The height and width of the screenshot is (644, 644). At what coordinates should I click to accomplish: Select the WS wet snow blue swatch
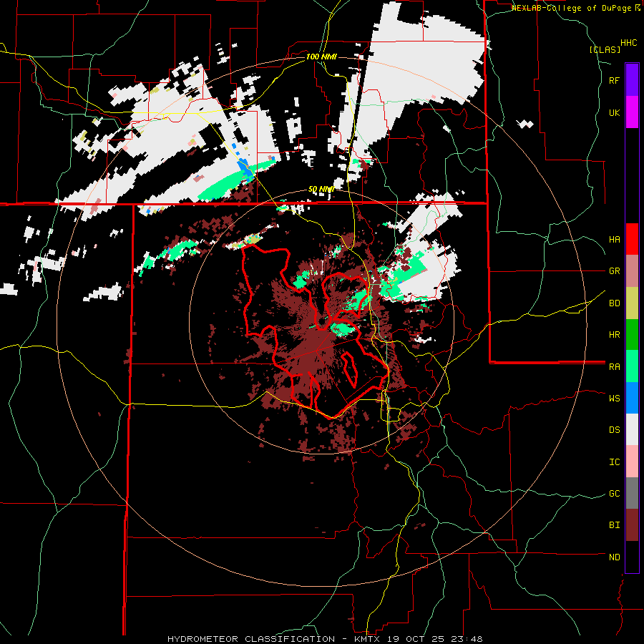[632, 398]
